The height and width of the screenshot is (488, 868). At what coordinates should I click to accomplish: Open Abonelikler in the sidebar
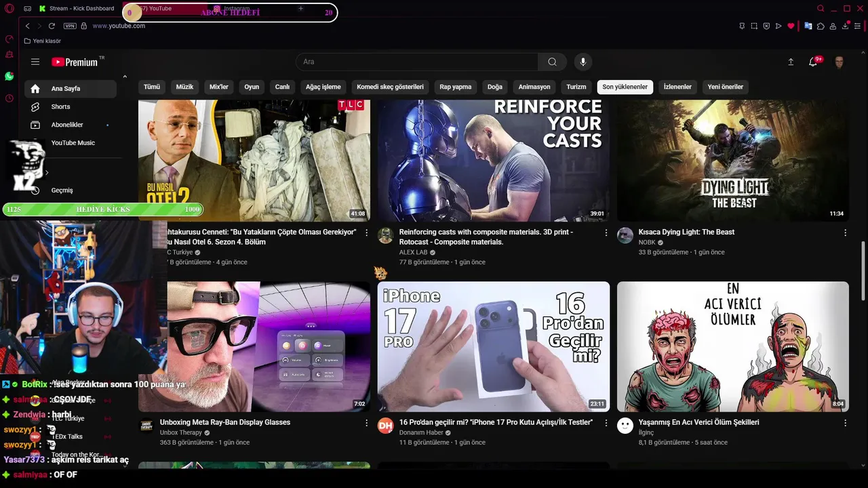click(71, 125)
